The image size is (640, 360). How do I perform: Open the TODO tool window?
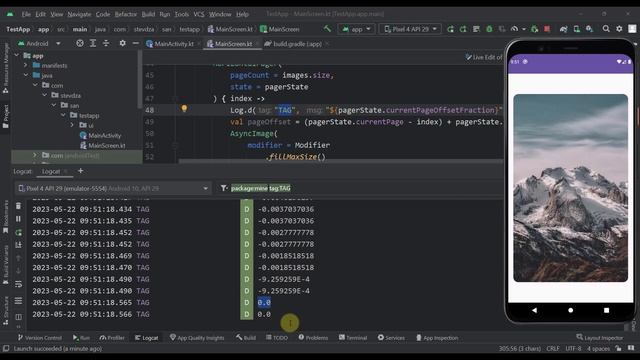277,338
